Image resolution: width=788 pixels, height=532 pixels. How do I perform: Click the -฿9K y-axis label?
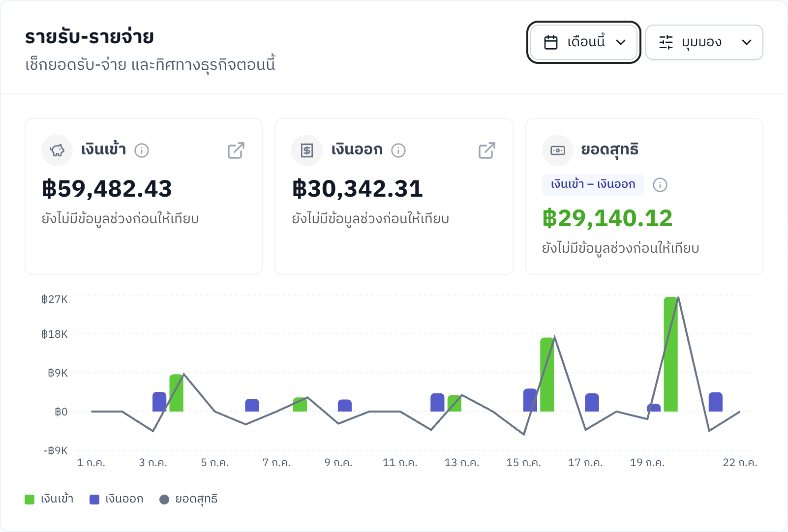[x=55, y=451]
